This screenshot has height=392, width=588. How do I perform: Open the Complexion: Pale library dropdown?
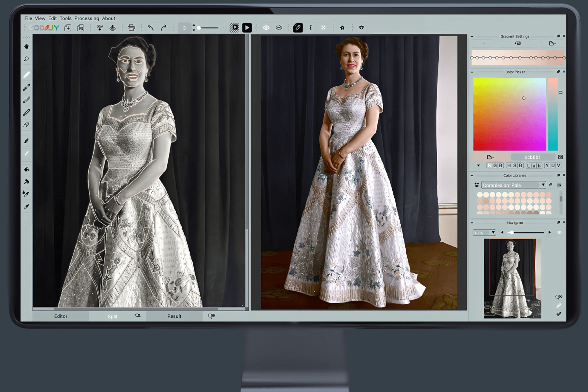[543, 185]
